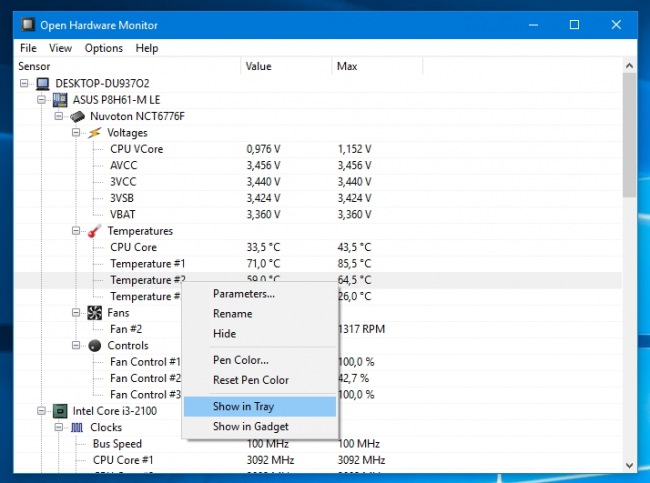Select the Fan Control #3 row
Viewport: 650px width, 483px height.
pos(318,395)
